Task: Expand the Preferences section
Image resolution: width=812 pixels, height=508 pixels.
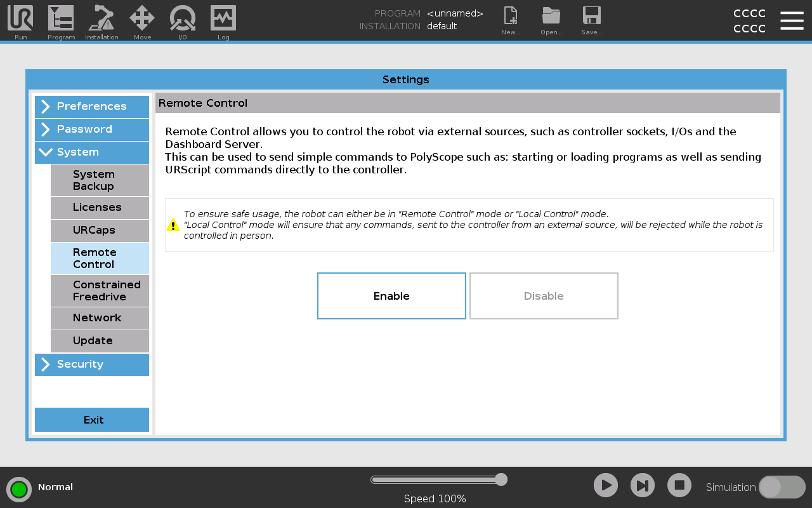Action: pos(92,107)
